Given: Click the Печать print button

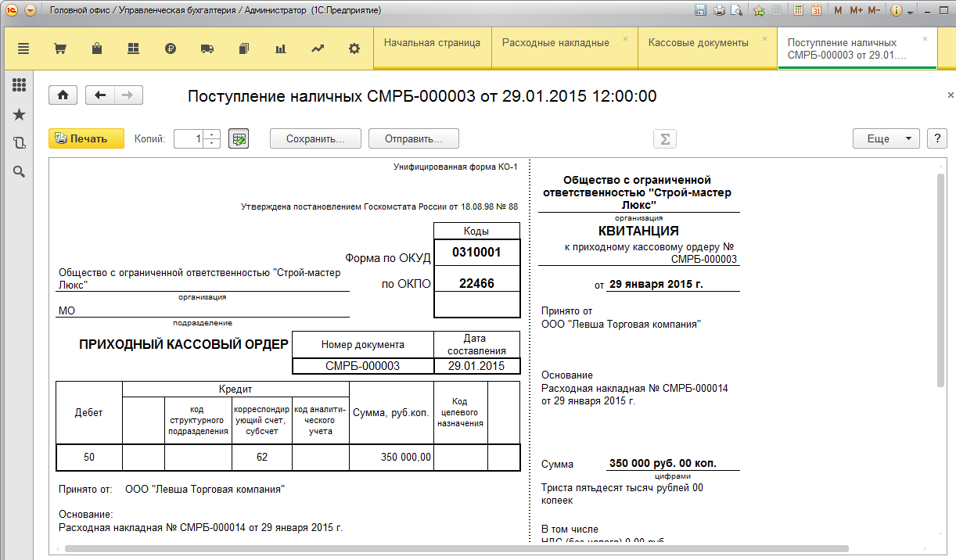Looking at the screenshot, I should coord(87,138).
